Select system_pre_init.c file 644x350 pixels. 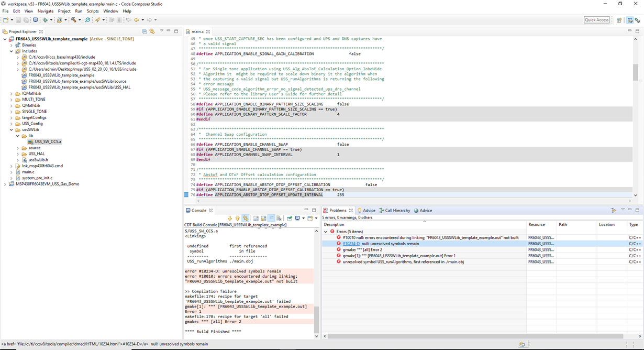click(x=34, y=178)
